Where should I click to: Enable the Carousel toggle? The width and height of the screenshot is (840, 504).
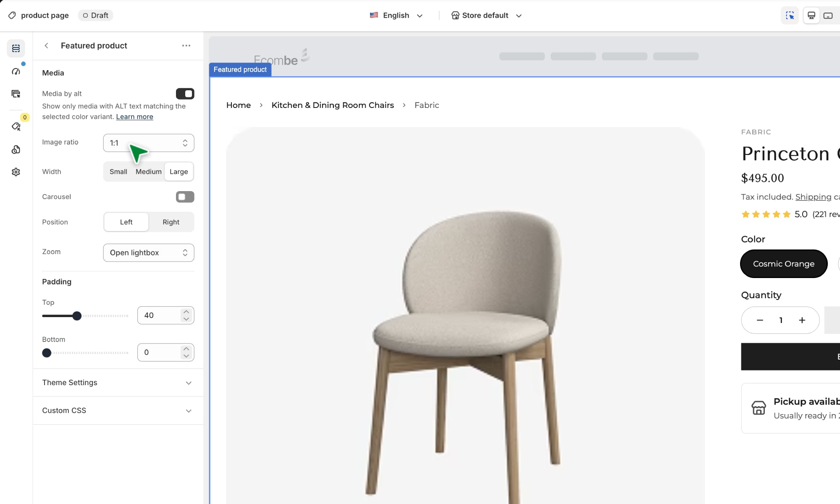(x=185, y=197)
